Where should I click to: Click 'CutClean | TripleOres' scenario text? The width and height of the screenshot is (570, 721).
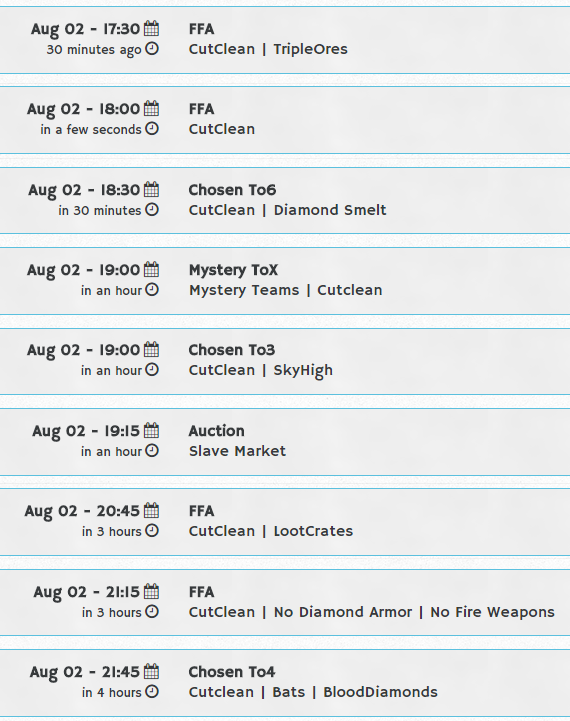click(x=268, y=49)
